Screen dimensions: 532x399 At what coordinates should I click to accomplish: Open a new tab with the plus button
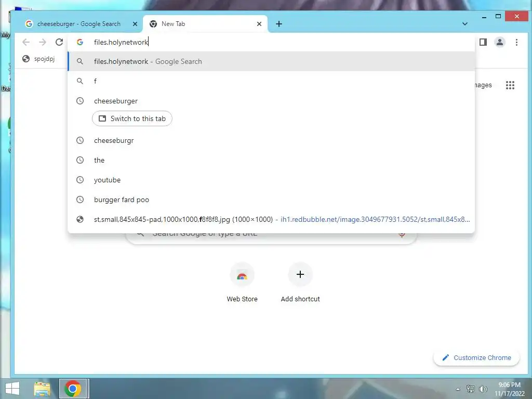tap(279, 24)
